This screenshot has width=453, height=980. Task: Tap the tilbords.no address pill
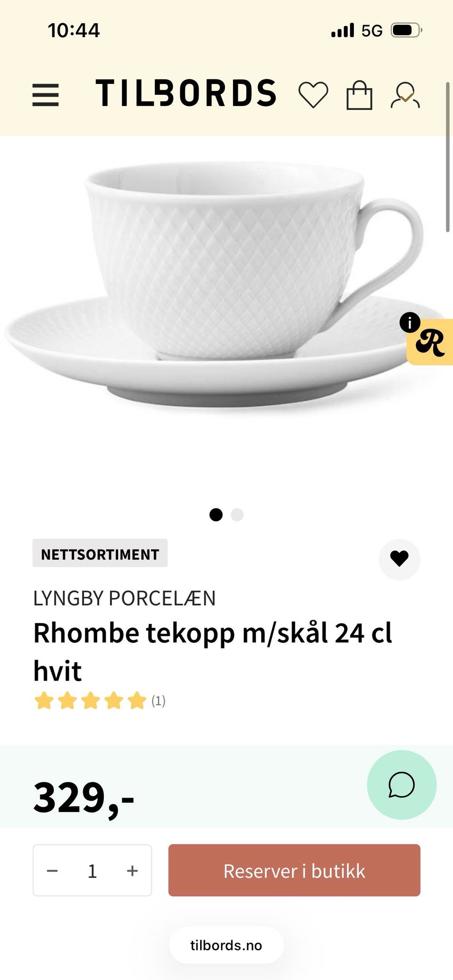pyautogui.click(x=226, y=945)
